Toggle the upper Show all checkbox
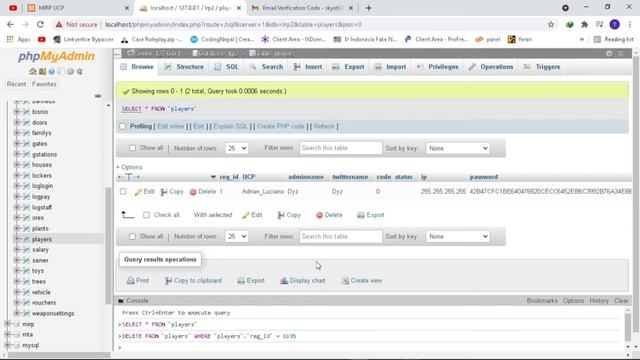 132,148
